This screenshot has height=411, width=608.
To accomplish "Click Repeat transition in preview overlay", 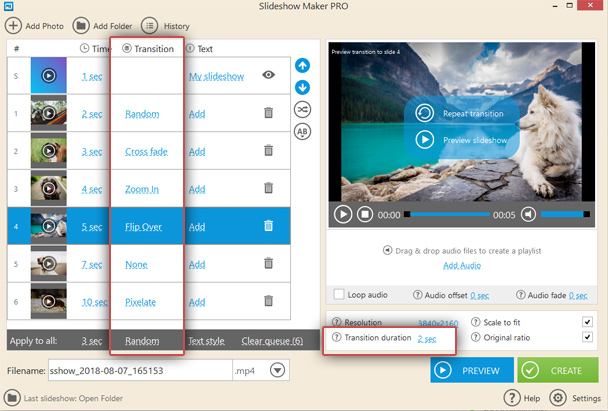I will click(x=460, y=113).
